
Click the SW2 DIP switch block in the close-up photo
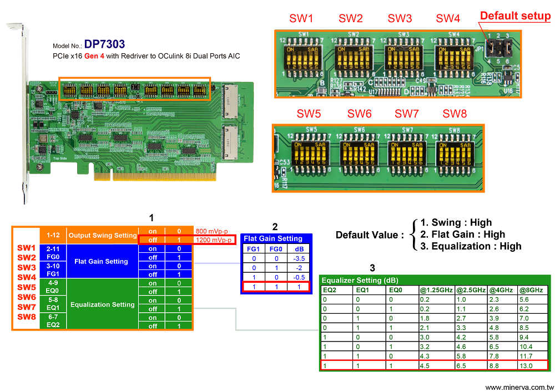tap(353, 58)
